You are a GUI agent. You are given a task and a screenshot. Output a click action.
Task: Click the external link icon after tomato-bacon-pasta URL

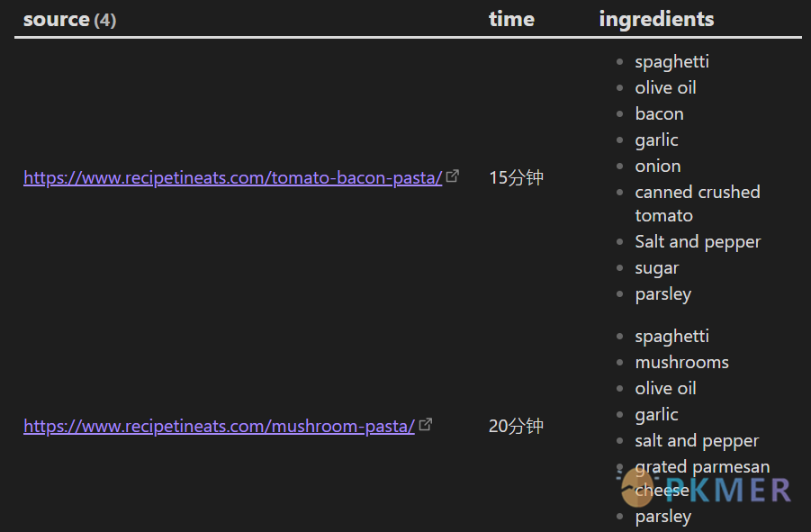click(x=453, y=176)
